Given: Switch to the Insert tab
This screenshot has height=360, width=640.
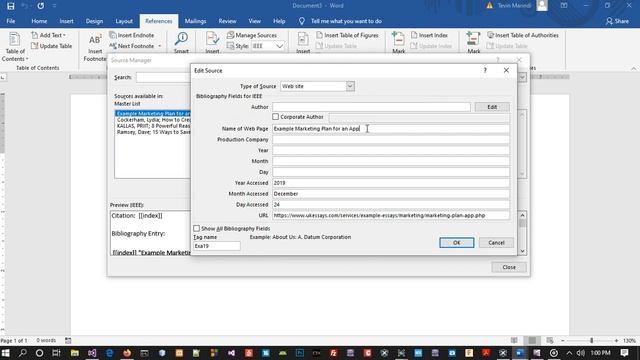Looking at the screenshot, I should [x=67, y=21].
